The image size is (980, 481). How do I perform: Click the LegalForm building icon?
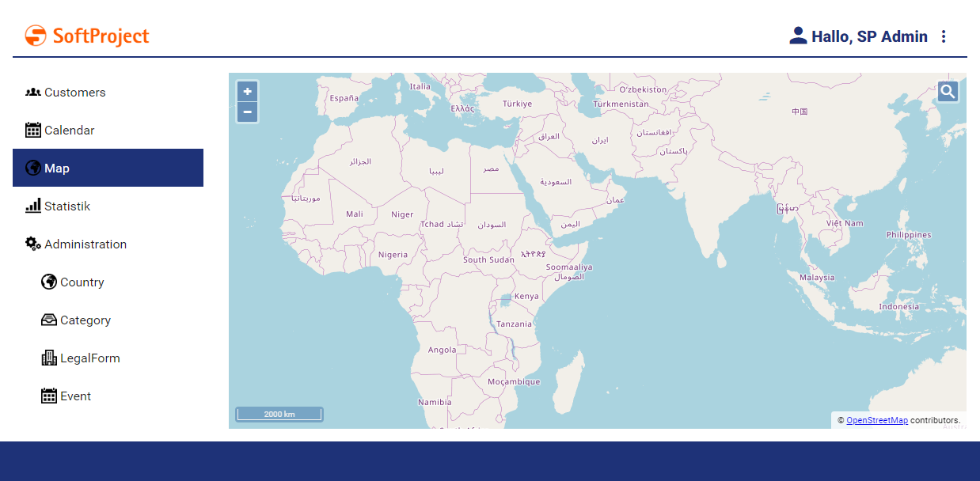pyautogui.click(x=49, y=358)
